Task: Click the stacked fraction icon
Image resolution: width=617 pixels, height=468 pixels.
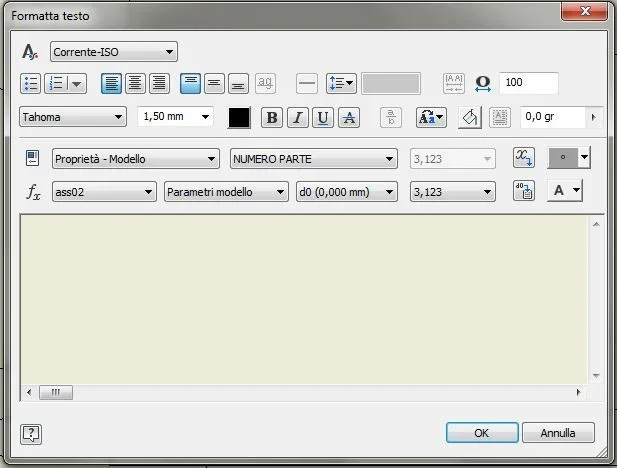Action: (391, 118)
